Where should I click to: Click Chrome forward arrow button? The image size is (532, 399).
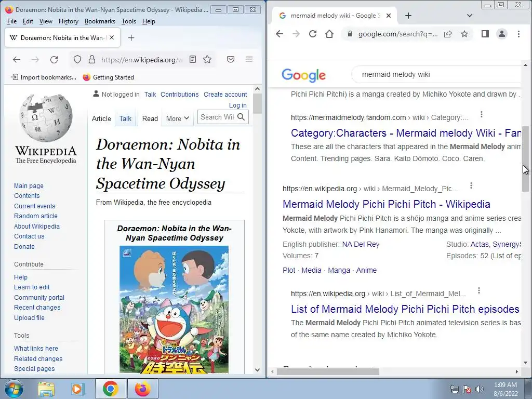coord(296,34)
